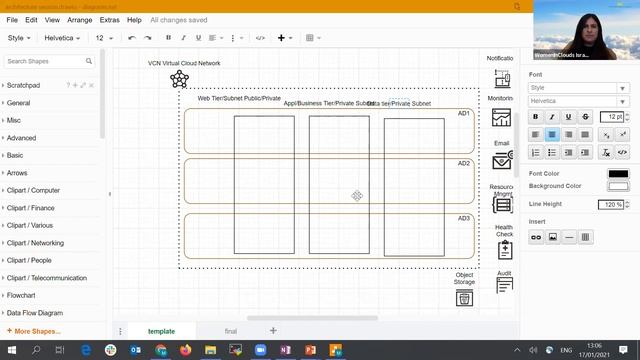640x360 pixels.
Task: Open the File menu
Action: coord(12,20)
